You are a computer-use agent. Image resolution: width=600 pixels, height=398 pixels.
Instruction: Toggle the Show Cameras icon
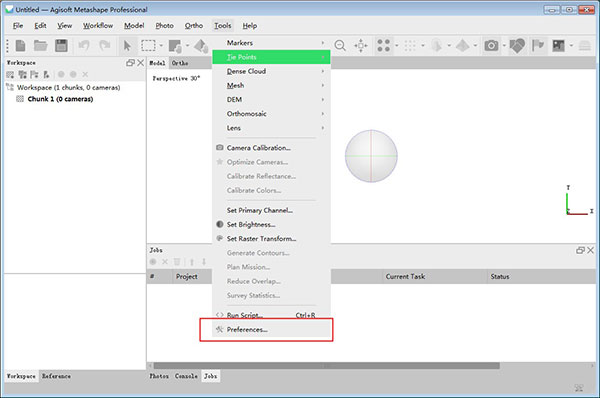[x=491, y=46]
